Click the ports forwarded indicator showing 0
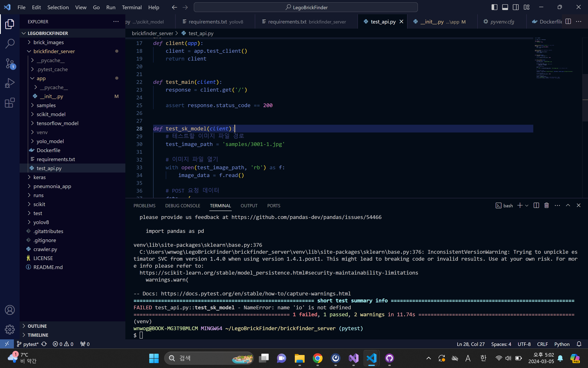The height and width of the screenshot is (368, 588). click(x=85, y=344)
